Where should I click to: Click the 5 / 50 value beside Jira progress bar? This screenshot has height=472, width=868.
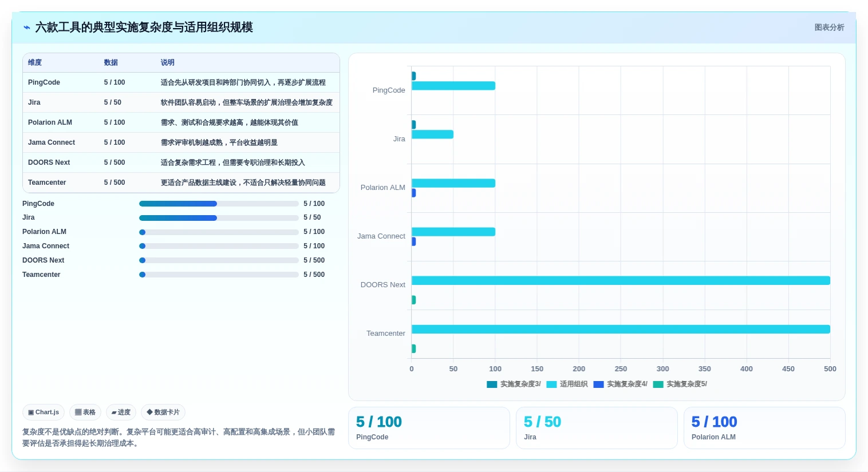312,218
